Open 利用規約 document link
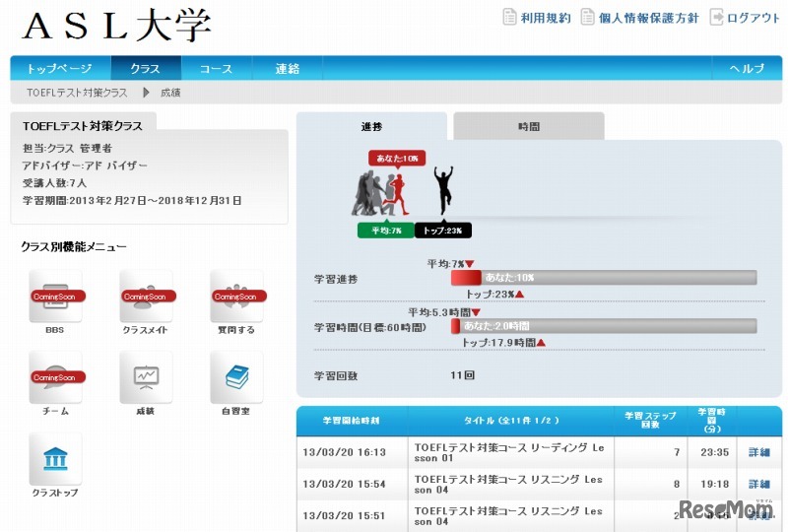The height and width of the screenshot is (532, 788). point(537,18)
